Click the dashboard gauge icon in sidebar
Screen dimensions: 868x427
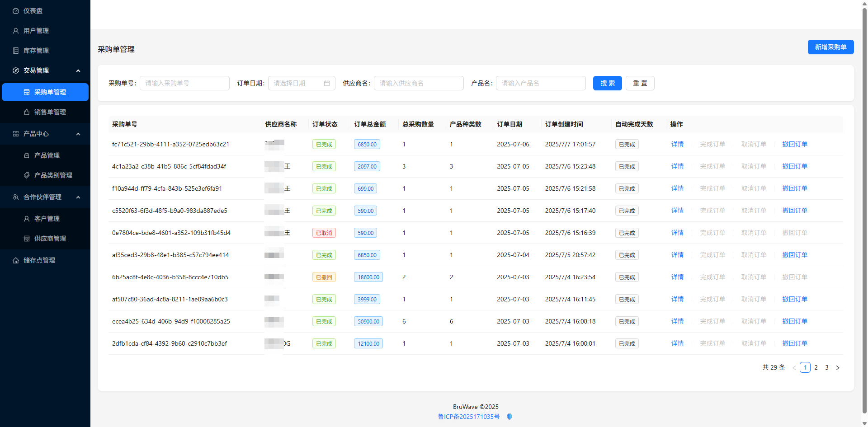pyautogui.click(x=16, y=11)
